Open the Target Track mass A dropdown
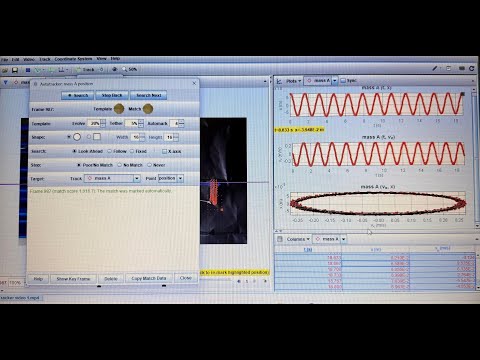 click(x=112, y=179)
